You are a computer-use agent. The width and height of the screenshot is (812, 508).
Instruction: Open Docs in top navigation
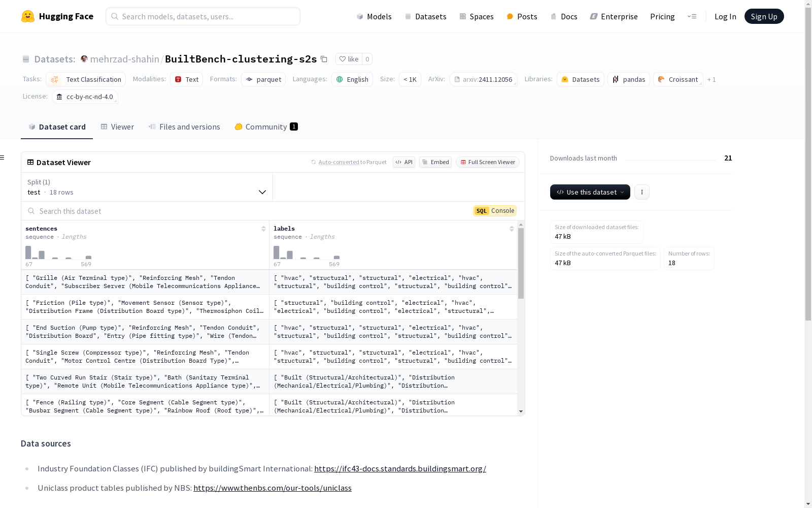tap(564, 16)
